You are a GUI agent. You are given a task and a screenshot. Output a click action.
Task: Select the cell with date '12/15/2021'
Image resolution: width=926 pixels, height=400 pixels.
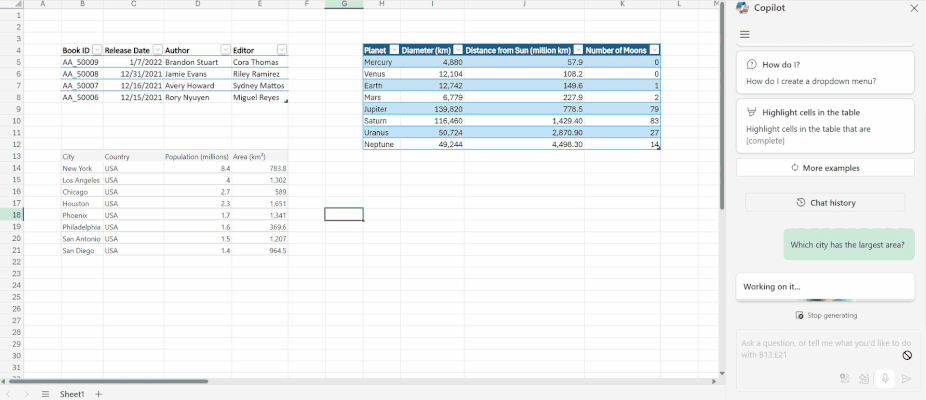click(133, 97)
